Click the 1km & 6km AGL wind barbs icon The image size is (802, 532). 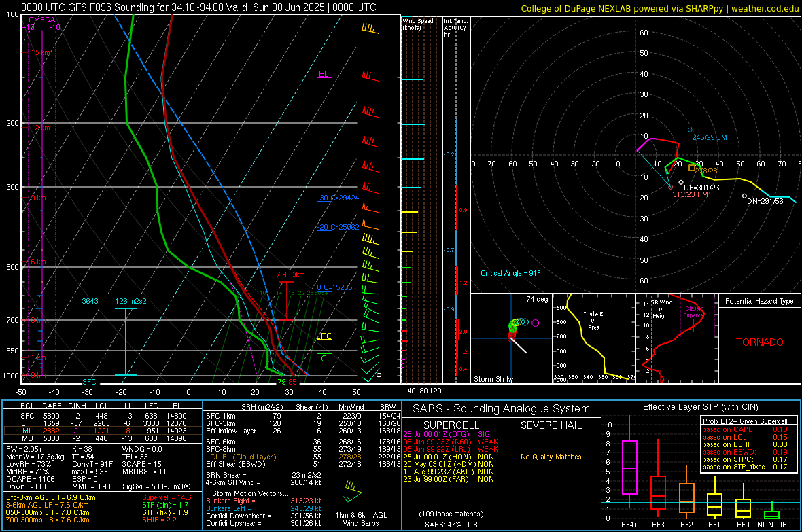click(352, 492)
